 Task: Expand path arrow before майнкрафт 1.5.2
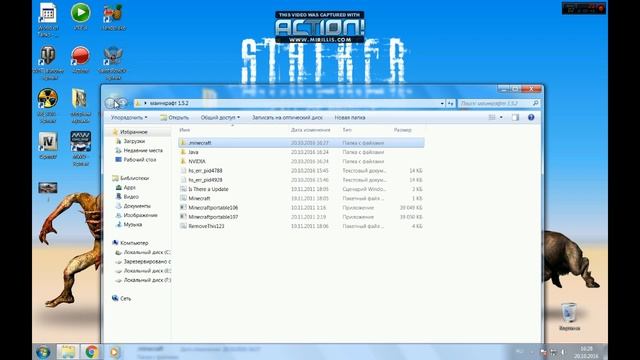tap(145, 103)
